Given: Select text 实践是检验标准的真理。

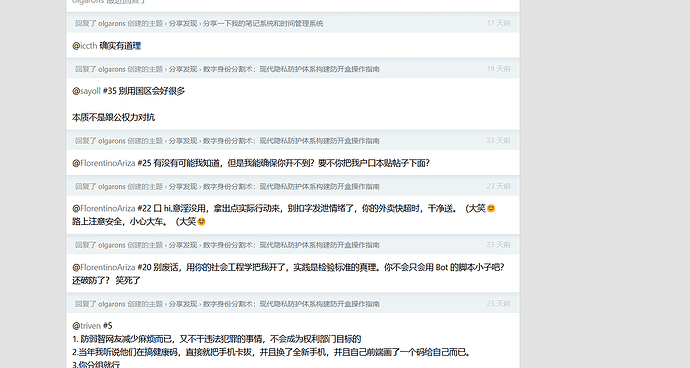Looking at the screenshot, I should point(338,267).
